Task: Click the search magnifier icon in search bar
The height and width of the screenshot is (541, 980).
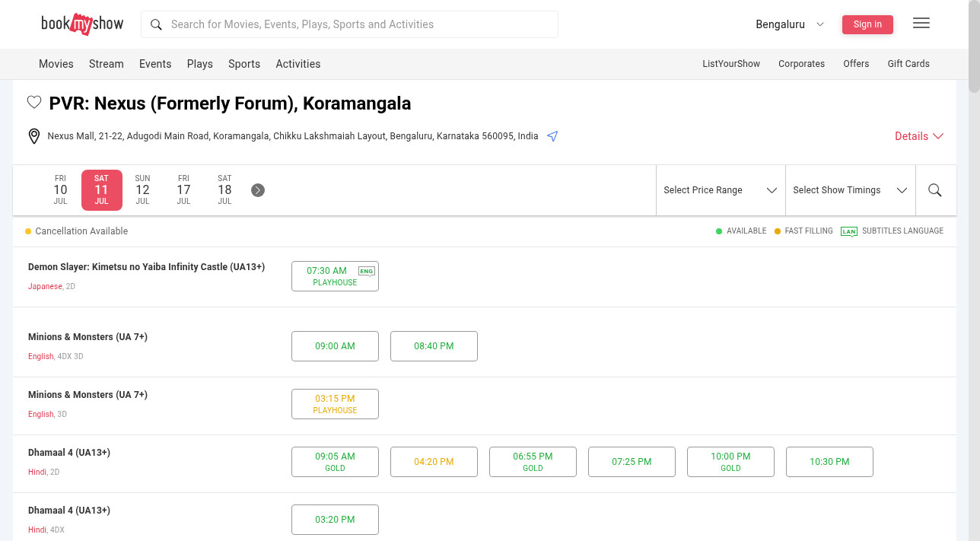Action: [156, 24]
